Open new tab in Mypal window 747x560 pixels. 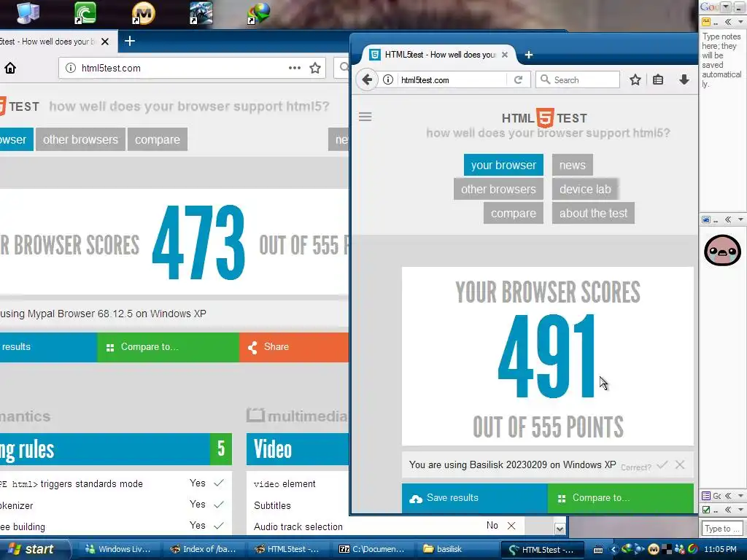click(x=130, y=42)
